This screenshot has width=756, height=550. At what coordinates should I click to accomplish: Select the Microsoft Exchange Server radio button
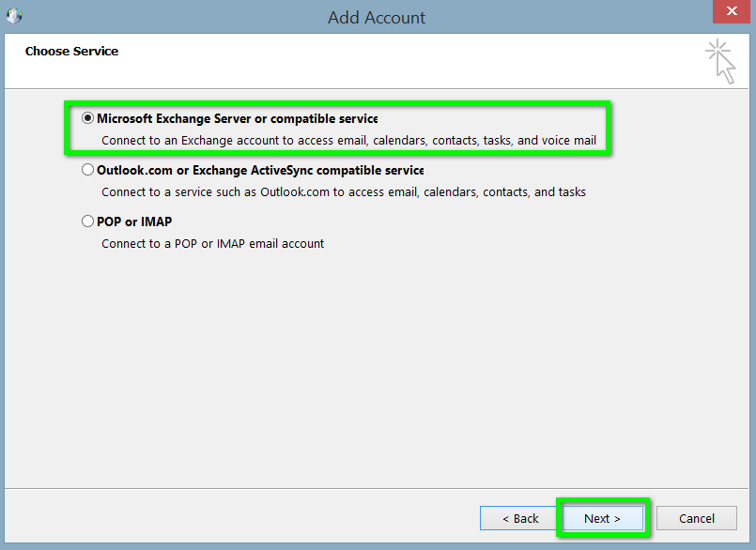(88, 119)
